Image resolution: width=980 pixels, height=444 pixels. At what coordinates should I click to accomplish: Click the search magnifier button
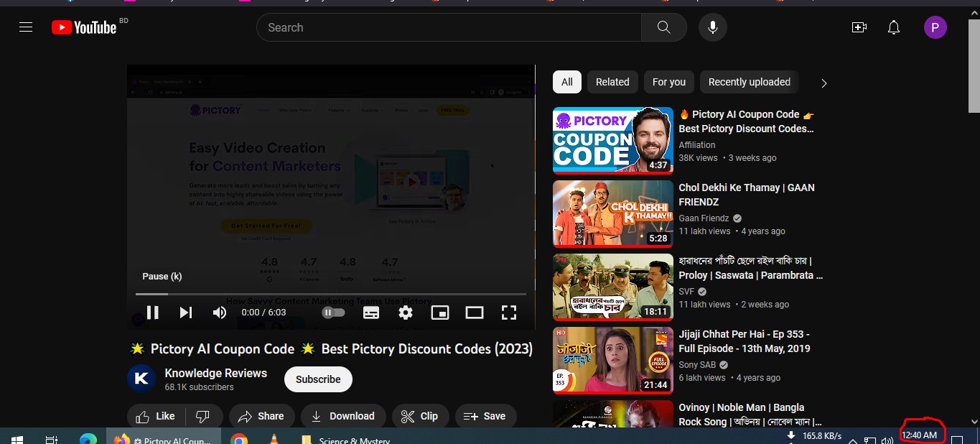[x=664, y=27]
